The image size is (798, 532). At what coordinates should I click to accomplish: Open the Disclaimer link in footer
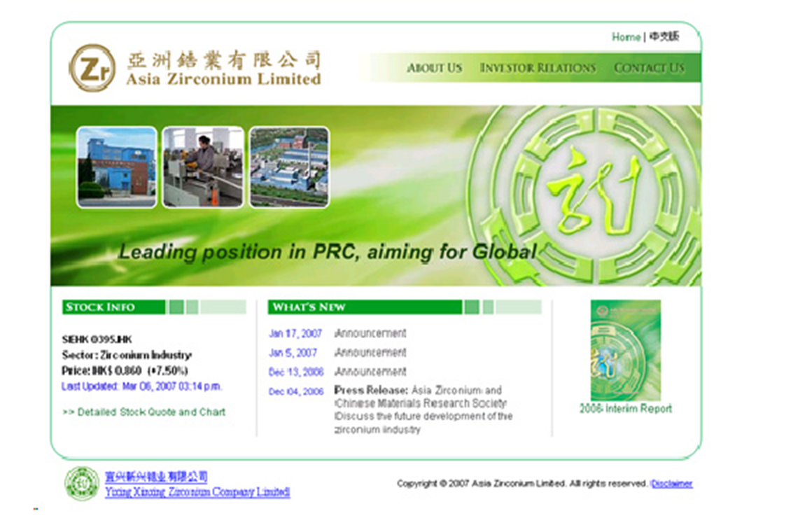tap(672, 484)
